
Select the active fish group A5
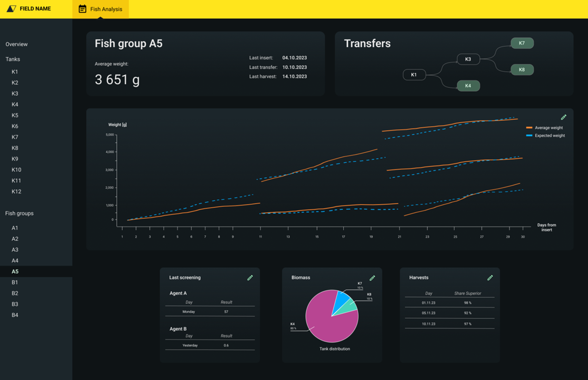pos(36,271)
